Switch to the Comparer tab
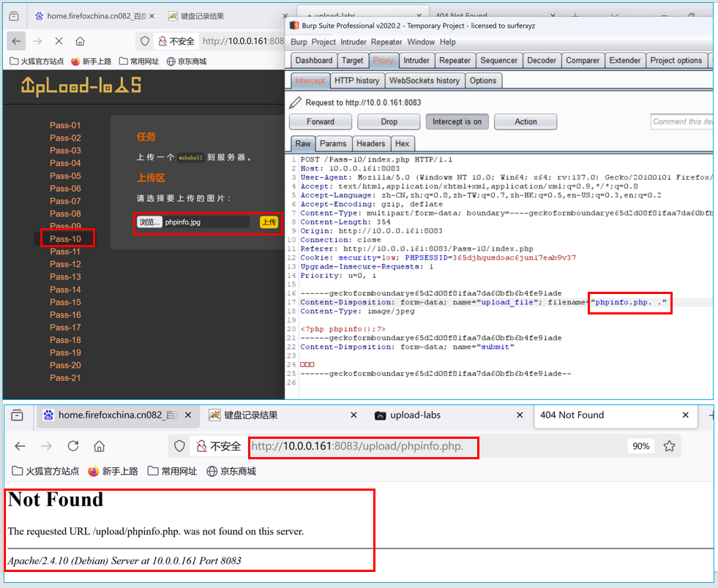This screenshot has height=588, width=718. click(x=583, y=61)
